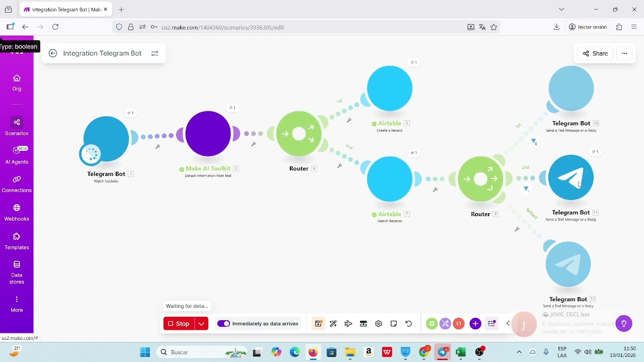Viewport: 644px width, 362px height.
Task: Click the magic wand auto-align icon
Action: point(333,324)
